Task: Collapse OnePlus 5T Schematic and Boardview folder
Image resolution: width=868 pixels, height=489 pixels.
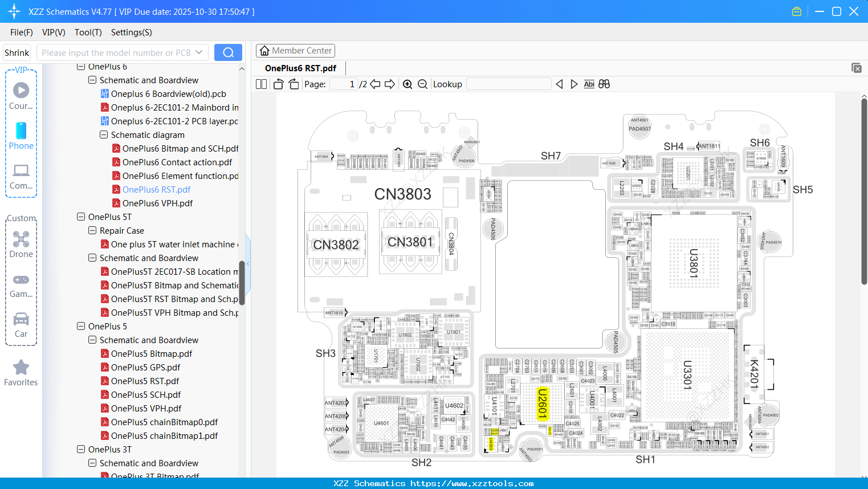Action: (x=92, y=258)
